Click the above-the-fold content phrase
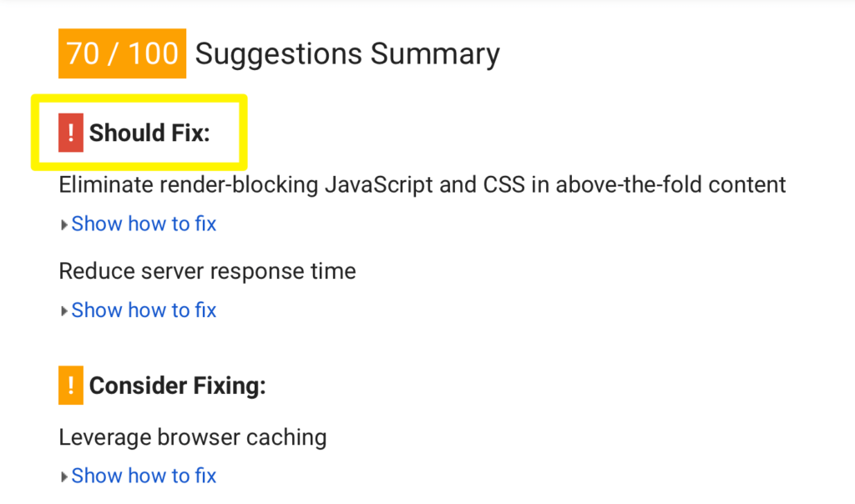Viewport: 855px width, 504px height. click(x=670, y=185)
